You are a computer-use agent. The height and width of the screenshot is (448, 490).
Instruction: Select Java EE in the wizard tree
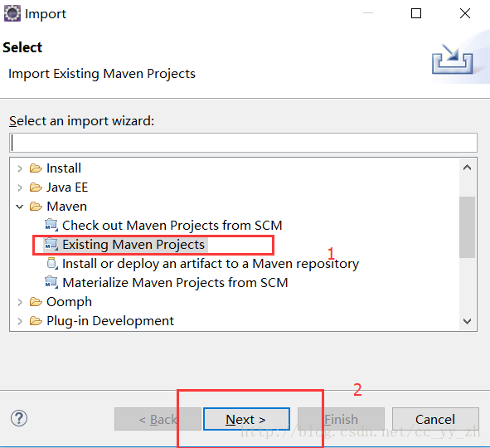click(x=67, y=187)
